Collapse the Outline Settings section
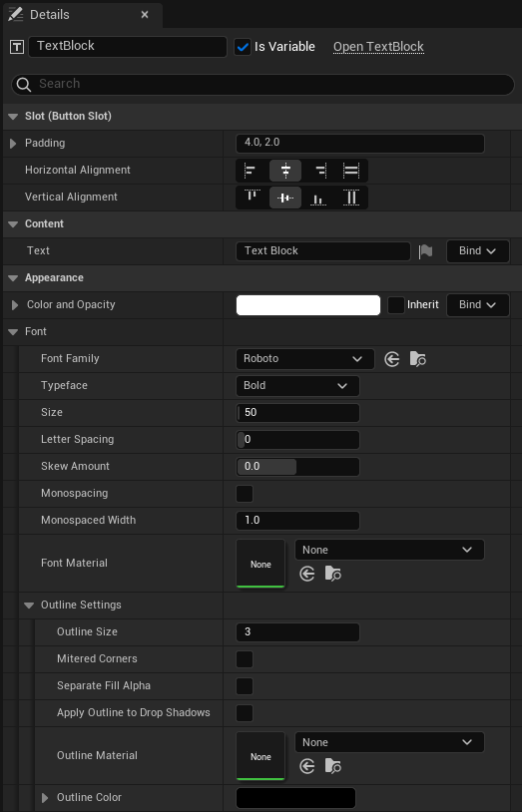Viewport: 522px width, 812px height. [29, 605]
